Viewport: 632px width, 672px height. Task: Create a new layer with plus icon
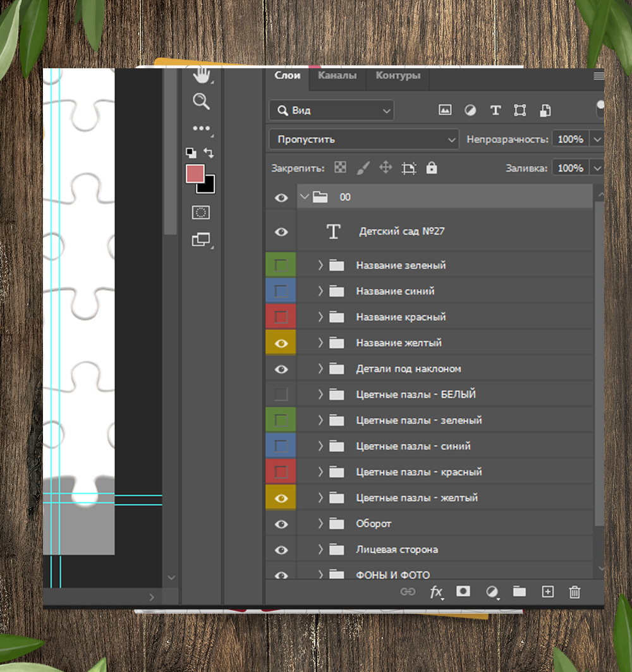[x=547, y=592]
